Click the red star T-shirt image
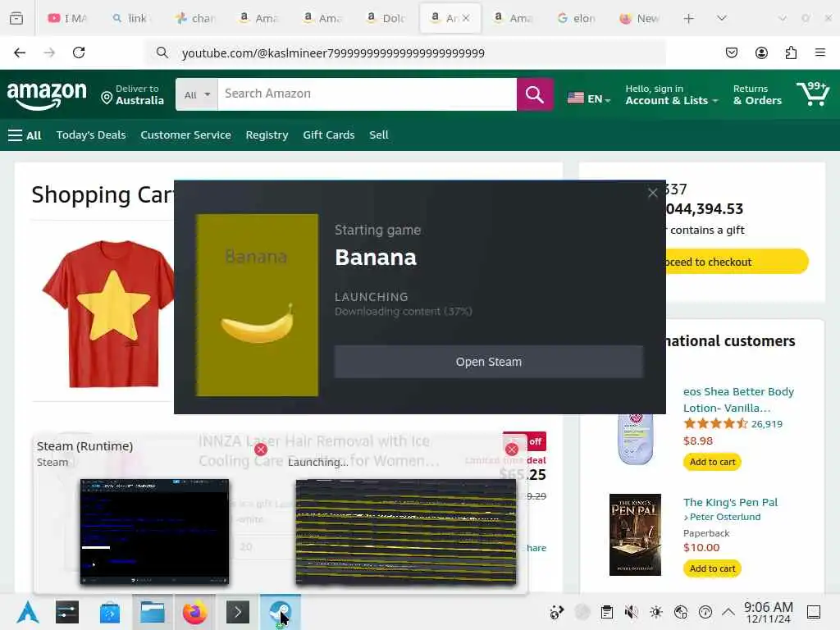The height and width of the screenshot is (630, 840). (x=108, y=313)
